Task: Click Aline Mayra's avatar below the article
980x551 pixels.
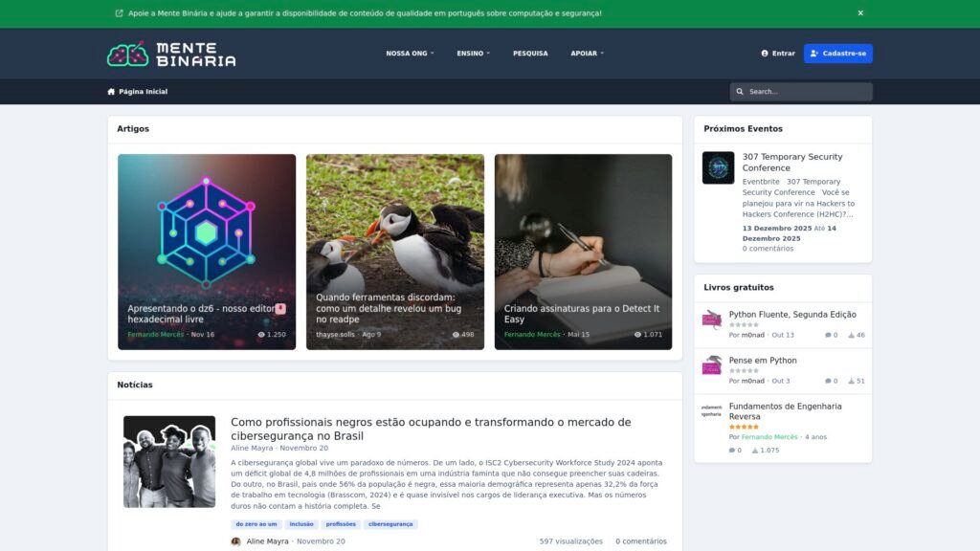Action: pos(235,541)
